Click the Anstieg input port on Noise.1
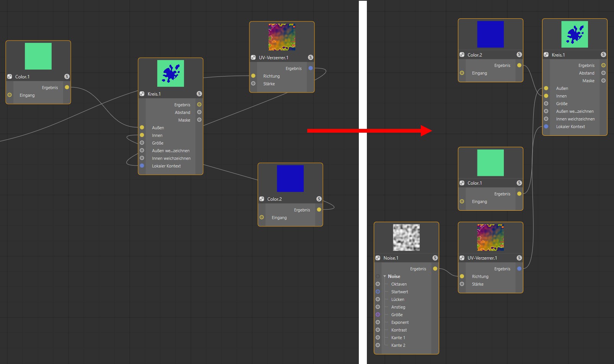Viewport: 614px width, 364px height. click(x=378, y=307)
